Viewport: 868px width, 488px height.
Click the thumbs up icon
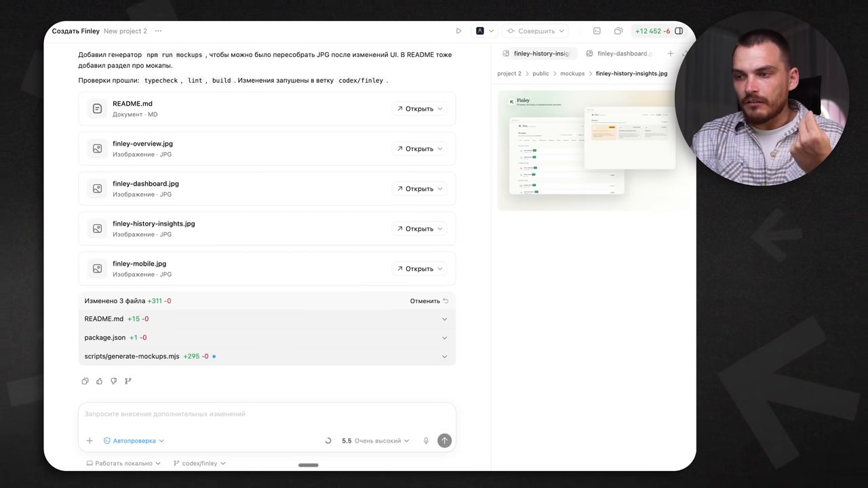100,381
